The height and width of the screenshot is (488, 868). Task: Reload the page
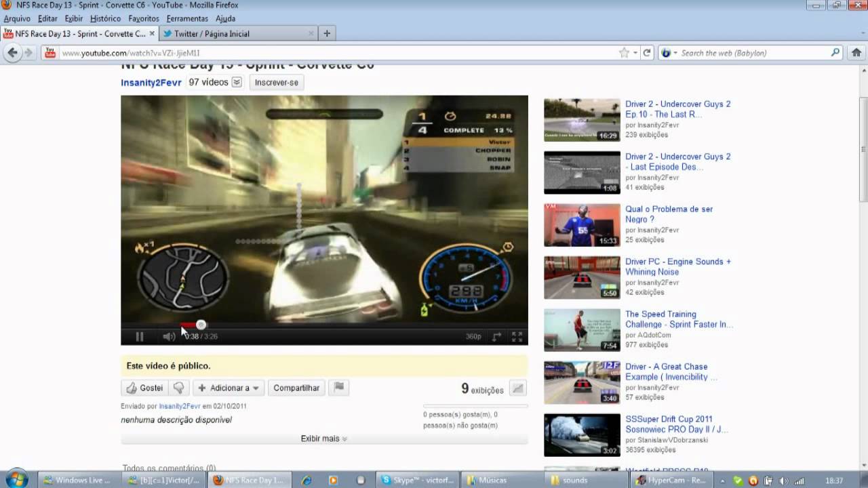click(x=647, y=53)
